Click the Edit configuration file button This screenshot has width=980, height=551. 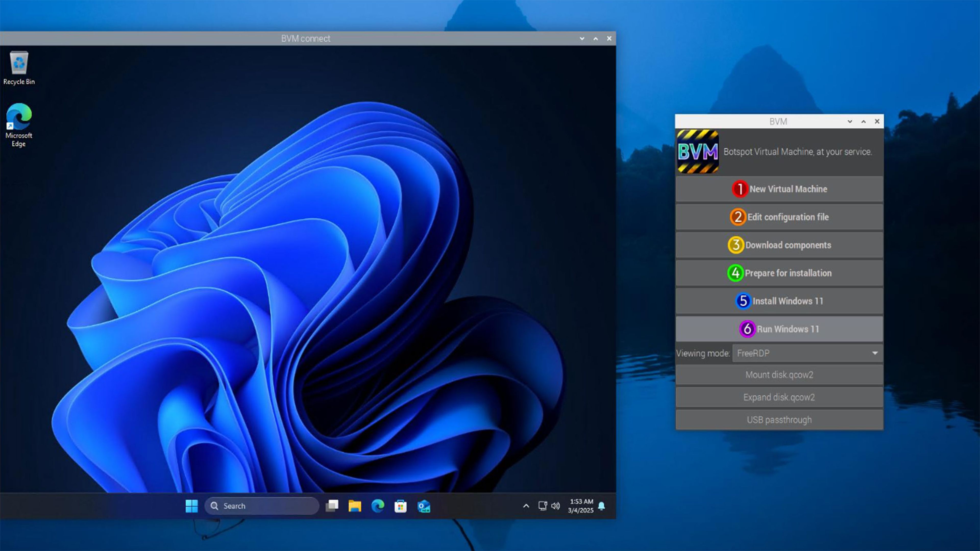779,217
